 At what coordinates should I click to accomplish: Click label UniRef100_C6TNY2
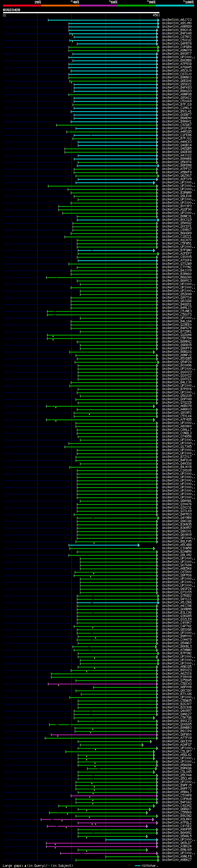click(177, 37)
